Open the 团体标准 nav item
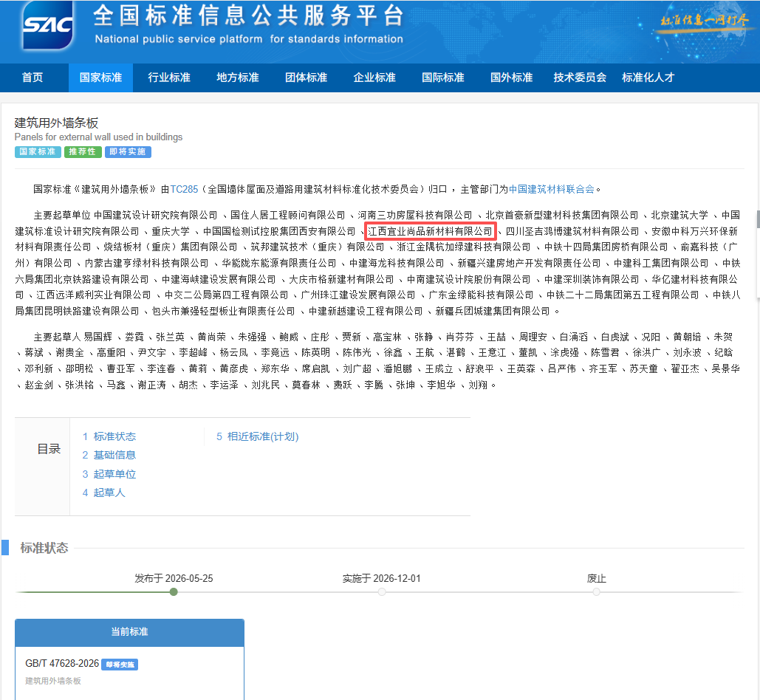760x700 pixels. point(306,78)
